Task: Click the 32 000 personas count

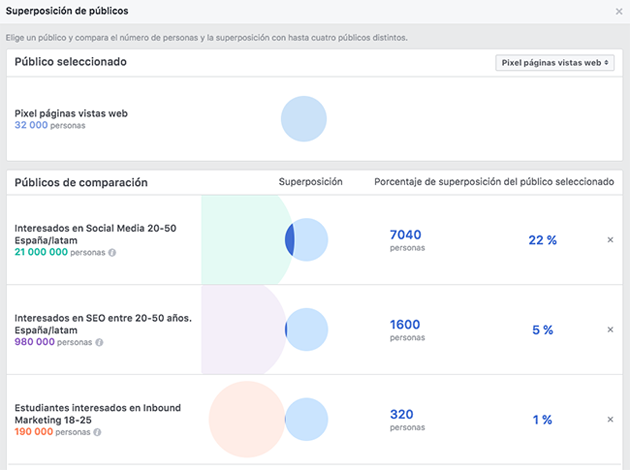Action: [50, 125]
